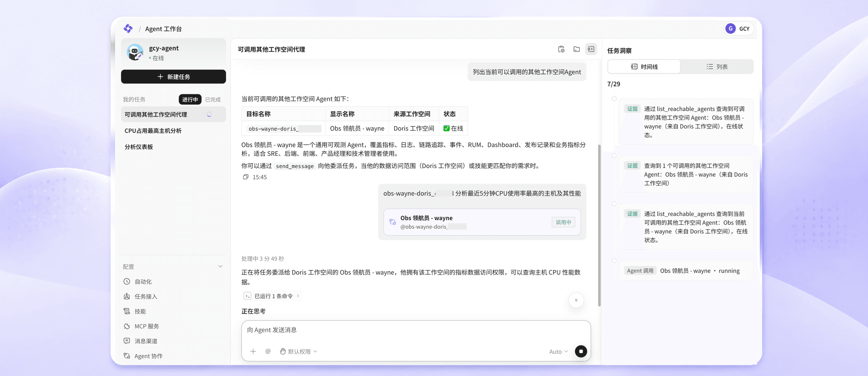868x376 pixels.
Task: Click the plus attachment icon in composer
Action: (253, 351)
